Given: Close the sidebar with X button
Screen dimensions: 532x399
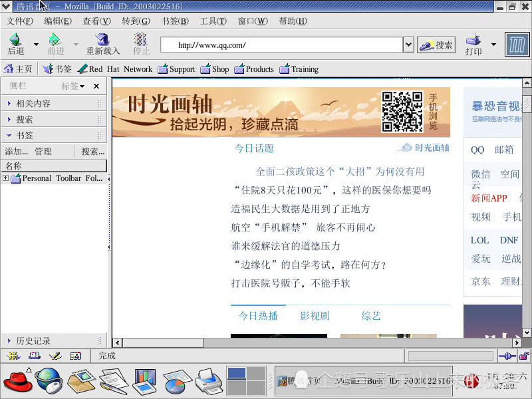Looking at the screenshot, I should click(96, 86).
